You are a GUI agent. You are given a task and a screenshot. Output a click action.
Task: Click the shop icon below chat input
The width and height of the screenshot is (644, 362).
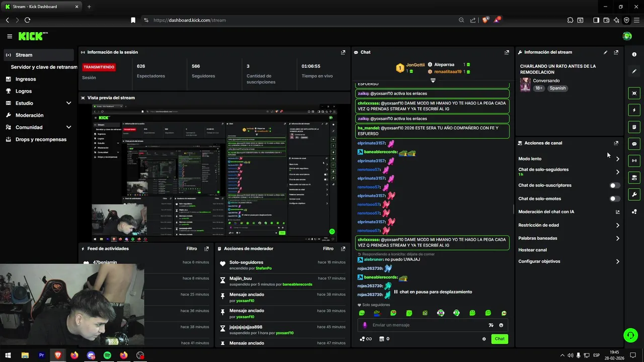(381, 339)
